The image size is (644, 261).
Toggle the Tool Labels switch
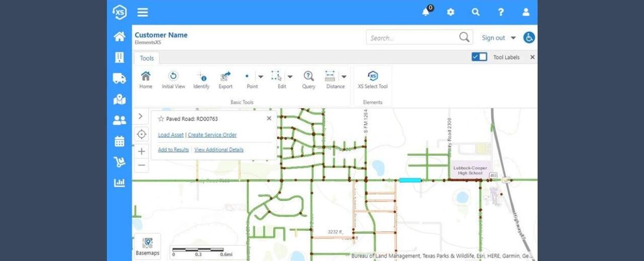479,57
